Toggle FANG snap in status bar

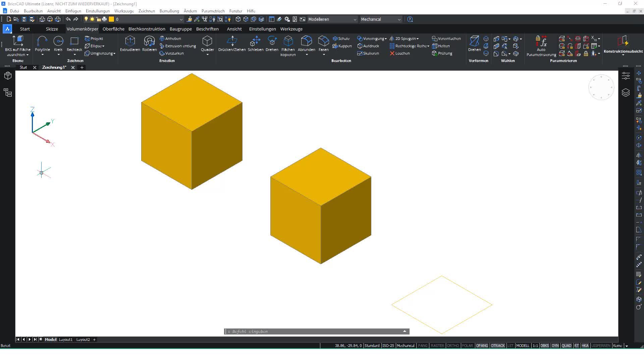(423, 346)
